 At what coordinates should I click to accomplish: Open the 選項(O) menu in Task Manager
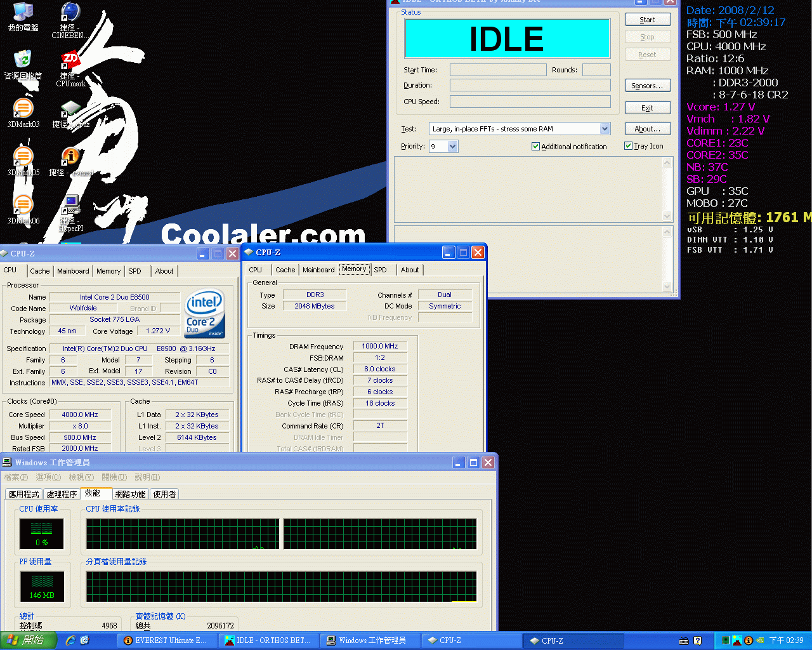(48, 477)
